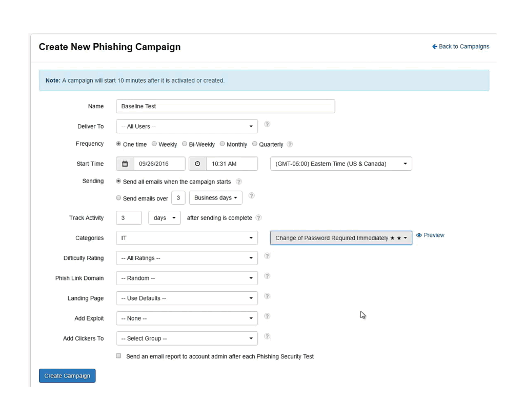Open the Change of Password template dropdown
This screenshot has height=420, width=525.
pos(341,238)
